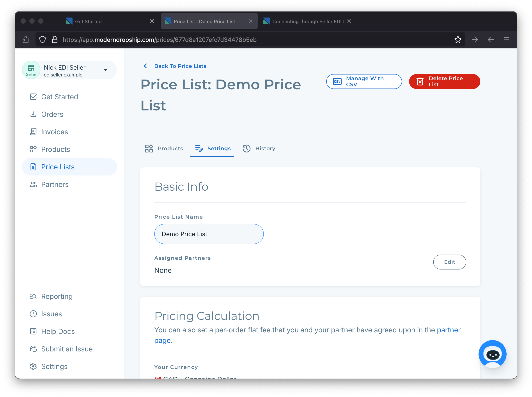The image size is (532, 397).
Task: Click the Products grid icon in sidebar
Action: pos(33,149)
